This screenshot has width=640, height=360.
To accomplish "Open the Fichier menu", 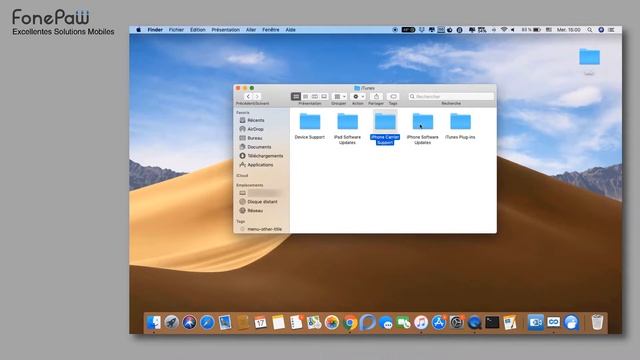I will [x=176, y=30].
